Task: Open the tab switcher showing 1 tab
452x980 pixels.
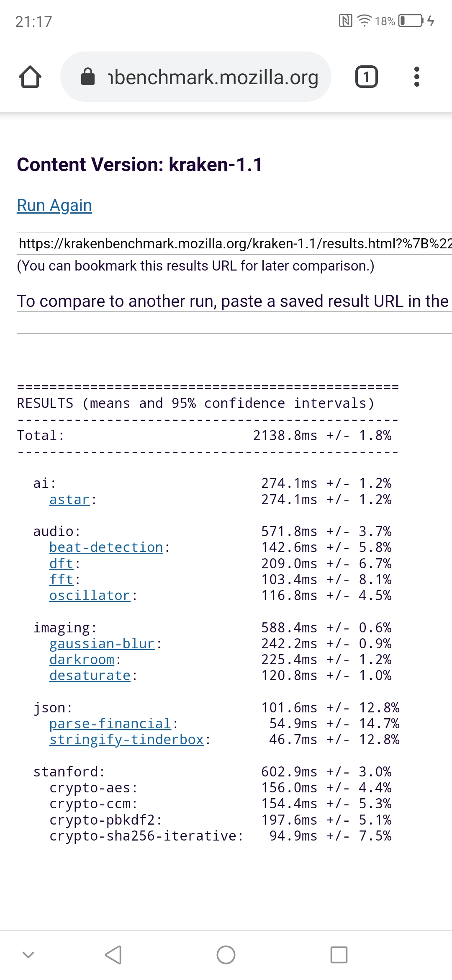Action: click(x=366, y=77)
